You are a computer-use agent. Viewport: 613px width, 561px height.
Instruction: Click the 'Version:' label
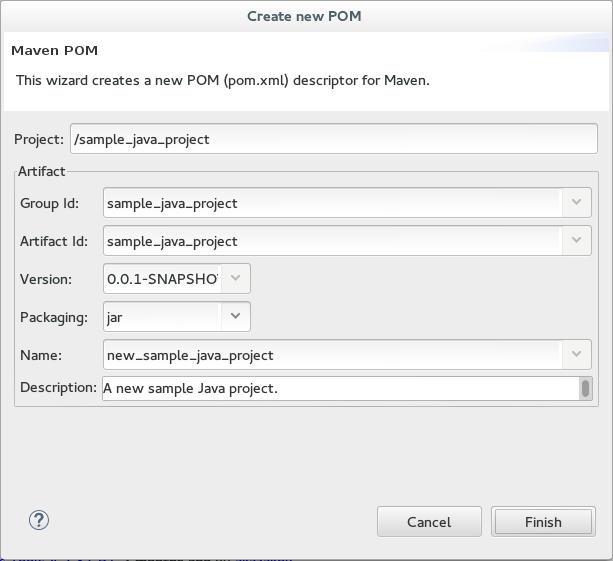point(46,279)
